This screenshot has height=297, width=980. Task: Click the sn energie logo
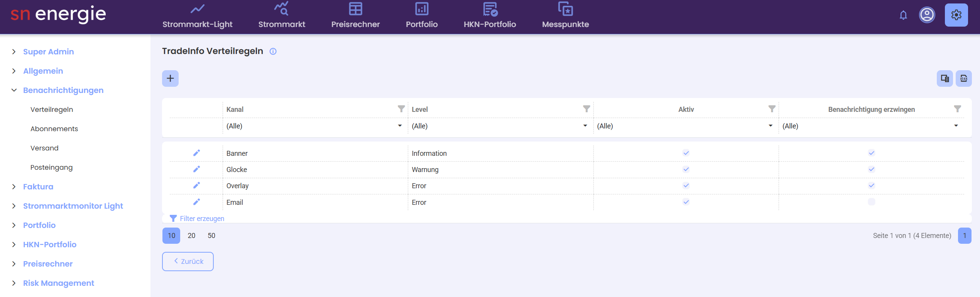58,15
